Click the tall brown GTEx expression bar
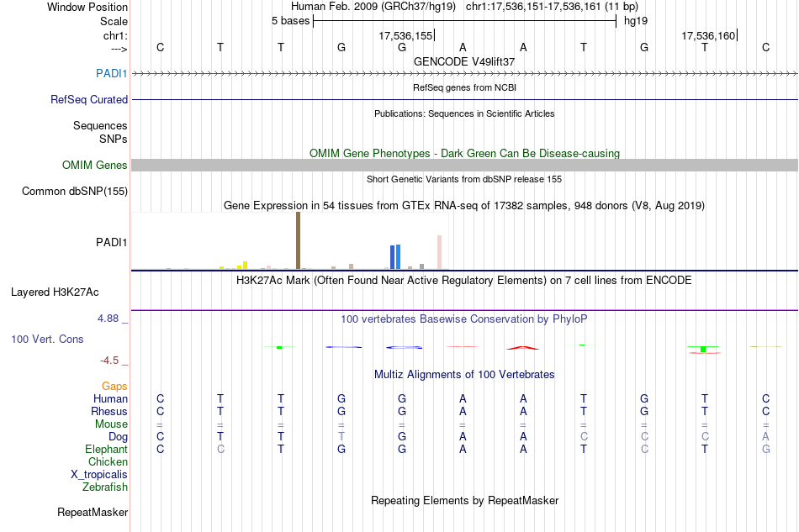This screenshot has height=532, width=799. 298,240
